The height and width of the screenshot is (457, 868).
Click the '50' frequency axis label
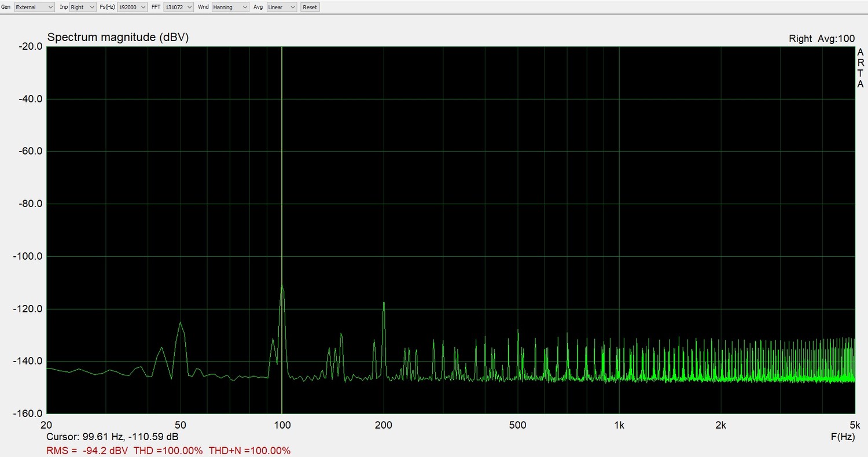[181, 425]
